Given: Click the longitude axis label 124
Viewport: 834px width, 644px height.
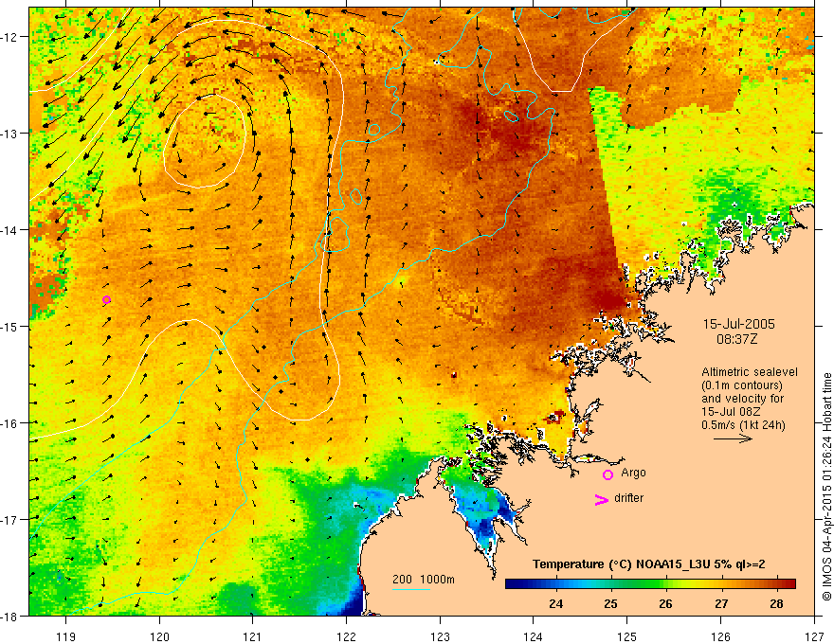Looking at the screenshot, I should point(534,636).
